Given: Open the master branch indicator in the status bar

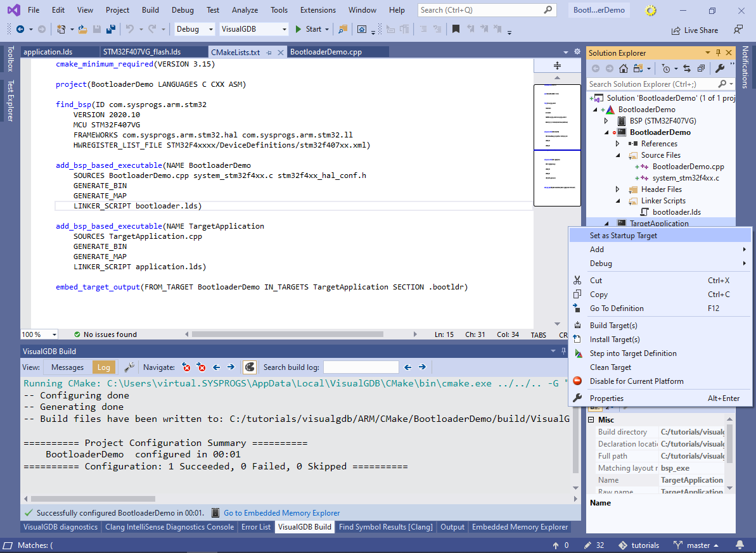Looking at the screenshot, I should click(698, 545).
